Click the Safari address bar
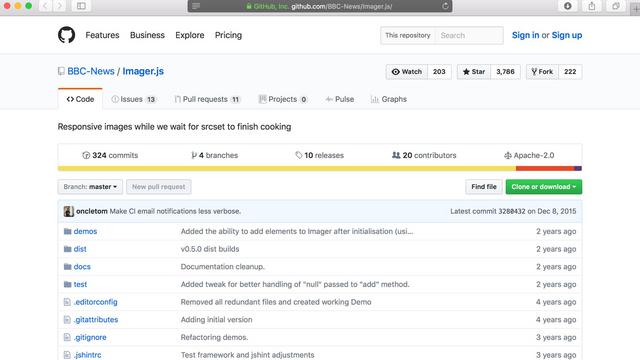Image resolution: width=640 pixels, height=360 pixels. [x=320, y=6]
